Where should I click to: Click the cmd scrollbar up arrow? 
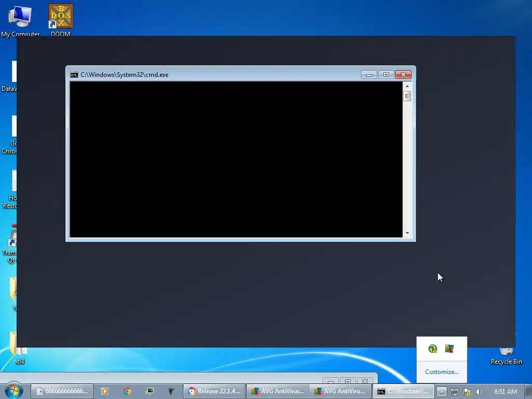[407, 86]
